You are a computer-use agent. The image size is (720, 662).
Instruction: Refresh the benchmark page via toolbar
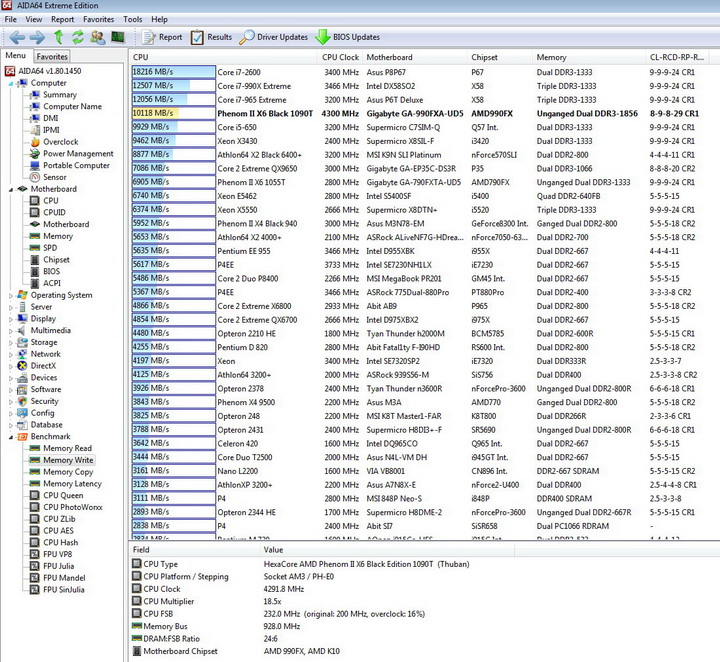click(77, 37)
